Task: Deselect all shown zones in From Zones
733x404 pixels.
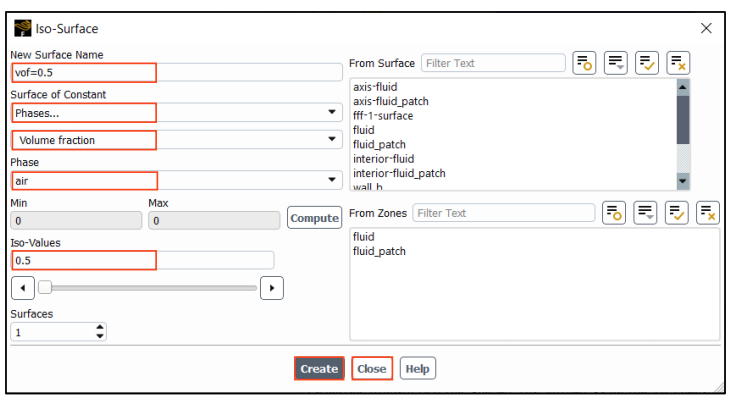Action: pyautogui.click(x=707, y=213)
